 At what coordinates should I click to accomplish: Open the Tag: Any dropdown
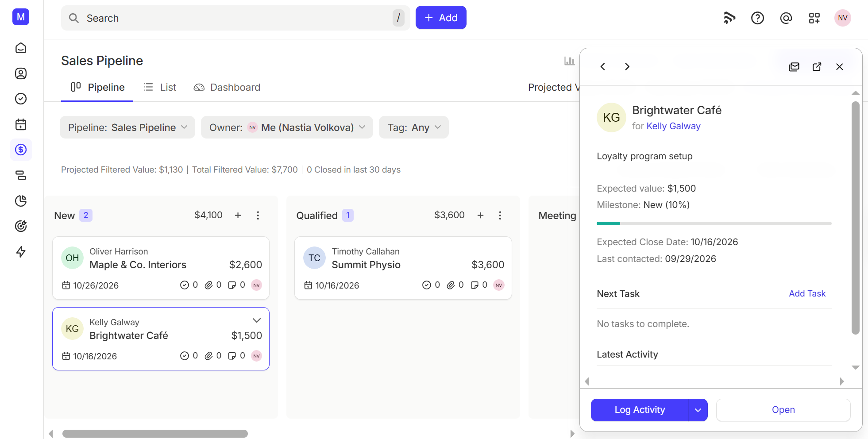tap(414, 127)
